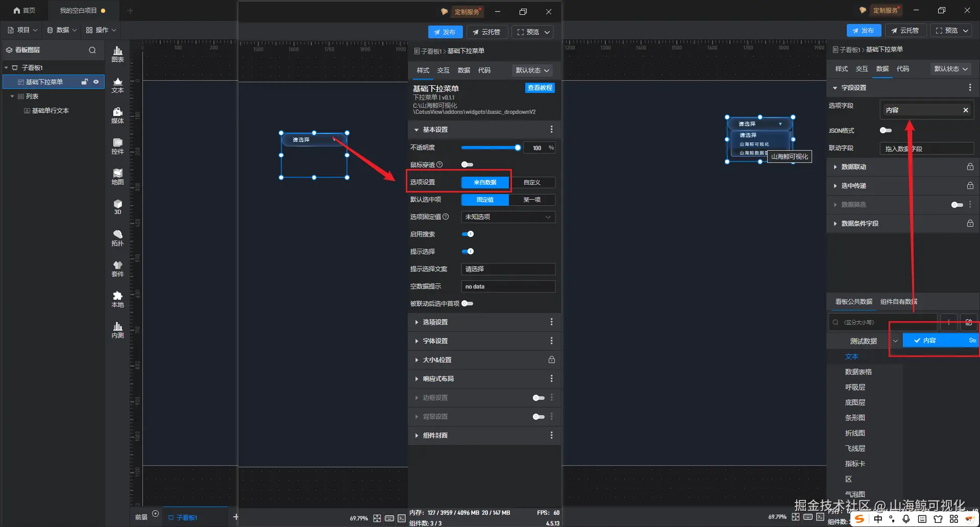Toggle the 启用搜索 switch
980x527 pixels.
click(468, 234)
